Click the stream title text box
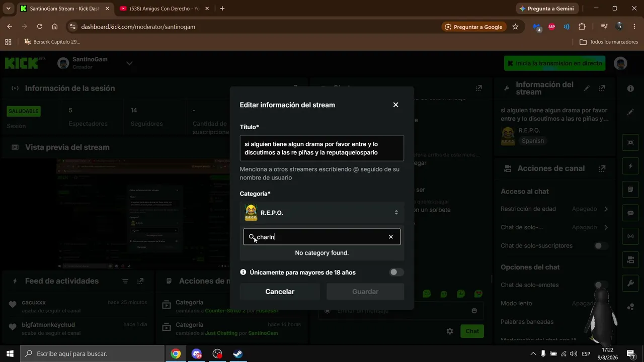Screen dimensions: 644x362 (322, 148)
